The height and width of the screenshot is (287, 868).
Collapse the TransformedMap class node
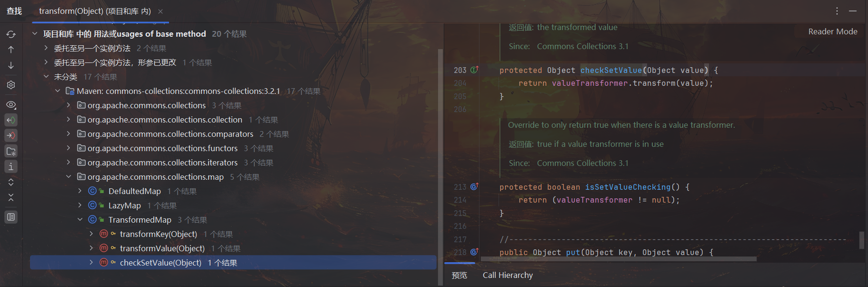(x=80, y=220)
